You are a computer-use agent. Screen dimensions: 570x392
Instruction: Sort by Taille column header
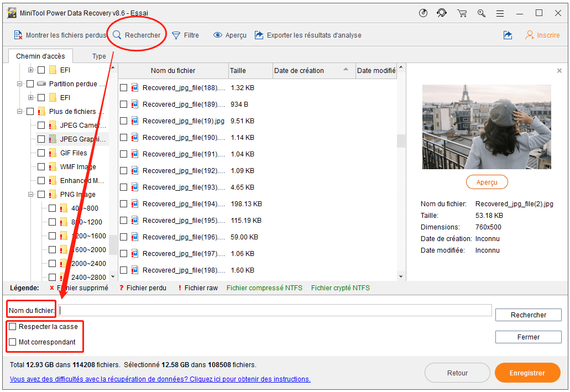pyautogui.click(x=250, y=71)
